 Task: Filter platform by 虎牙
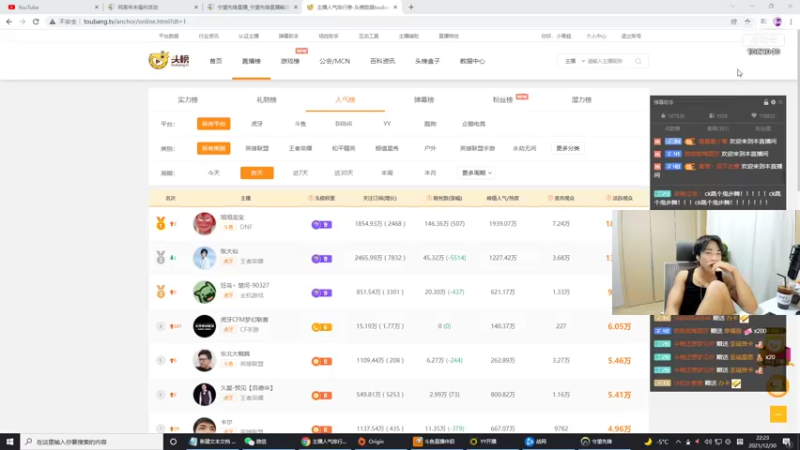(x=257, y=124)
